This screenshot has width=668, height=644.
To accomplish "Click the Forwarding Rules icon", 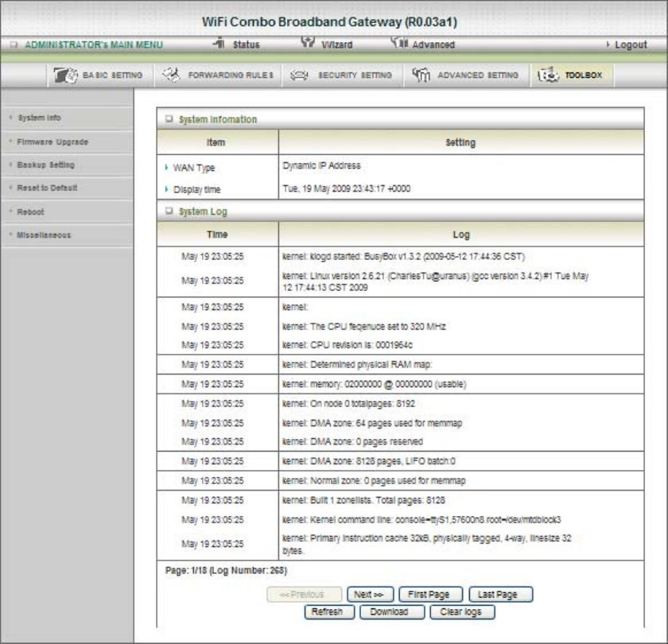I will (x=171, y=75).
